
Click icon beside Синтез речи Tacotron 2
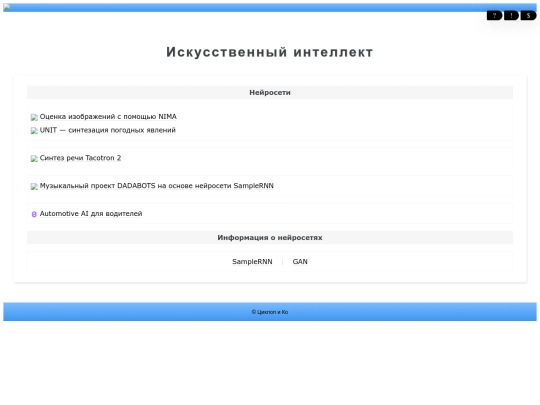point(34,159)
